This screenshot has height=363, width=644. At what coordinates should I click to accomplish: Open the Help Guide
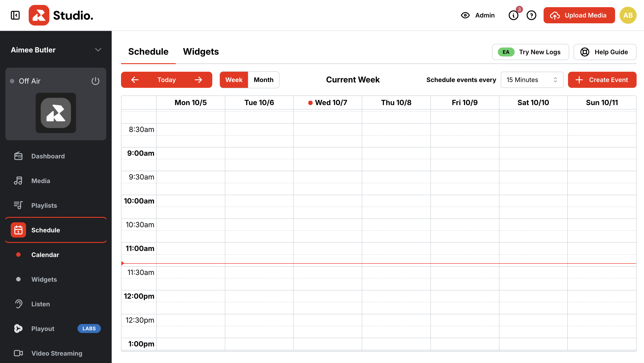click(605, 52)
